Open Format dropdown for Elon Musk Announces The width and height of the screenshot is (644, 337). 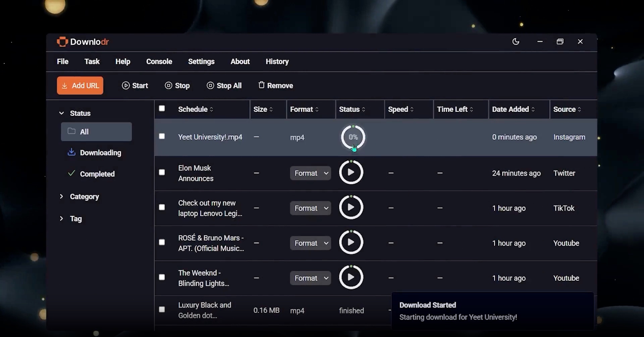point(310,173)
